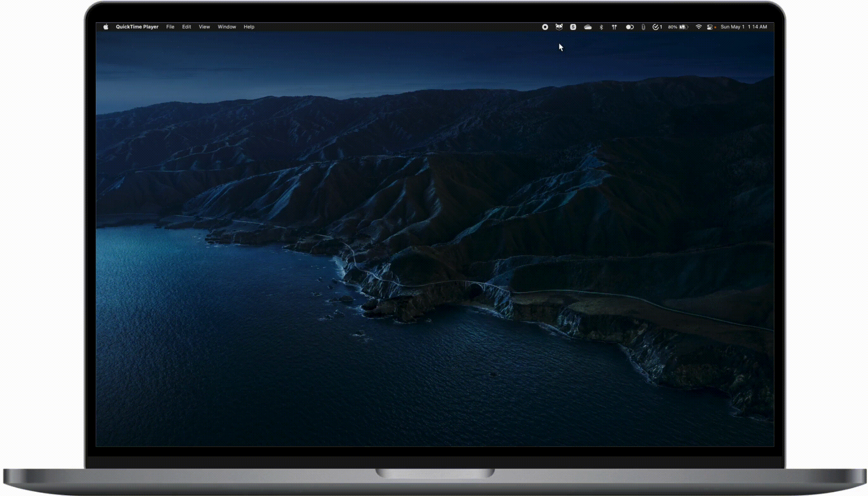The image size is (868, 496).
Task: Open Control Center switches icon
Action: pos(710,27)
